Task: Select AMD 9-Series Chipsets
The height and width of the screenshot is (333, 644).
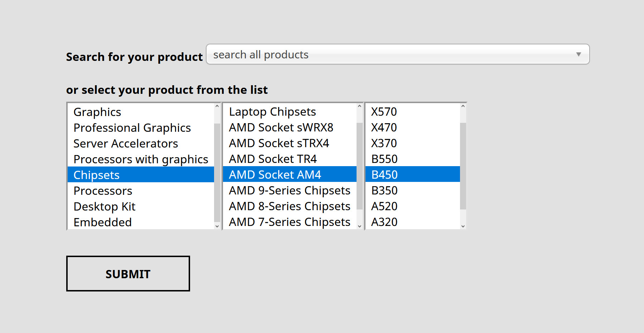Action: click(290, 190)
